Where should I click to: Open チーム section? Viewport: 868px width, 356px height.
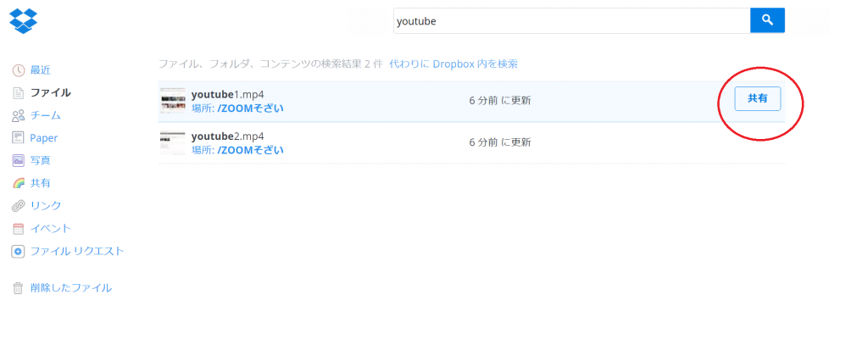coord(46,116)
